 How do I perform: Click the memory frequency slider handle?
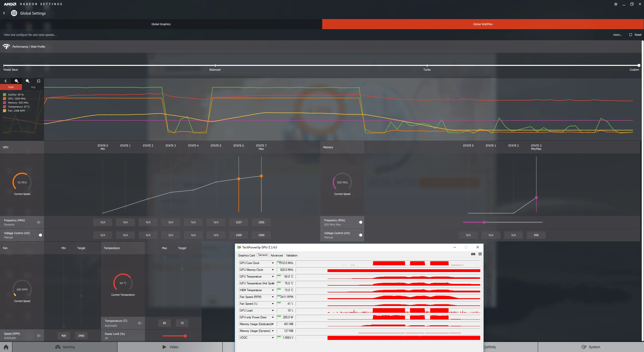pyautogui.click(x=484, y=222)
